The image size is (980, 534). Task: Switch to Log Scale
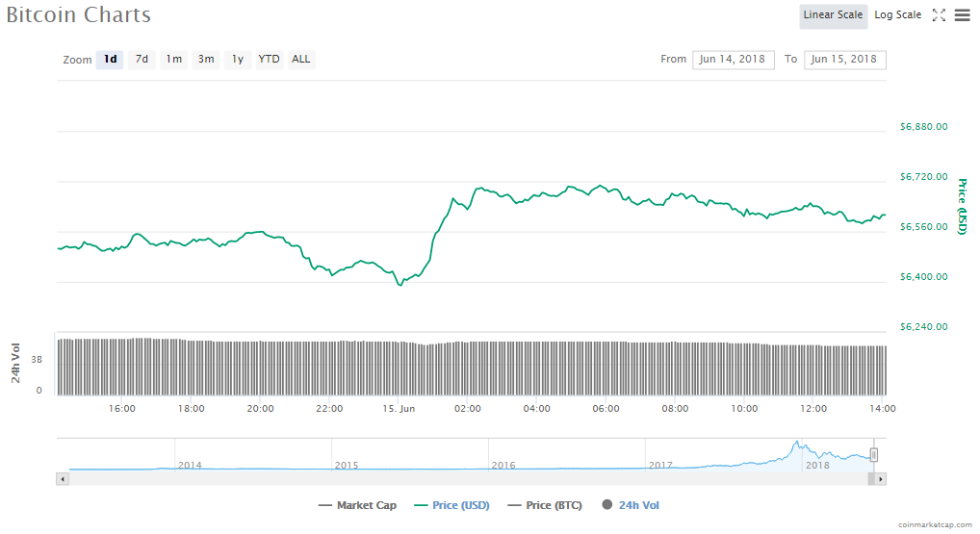click(x=897, y=15)
